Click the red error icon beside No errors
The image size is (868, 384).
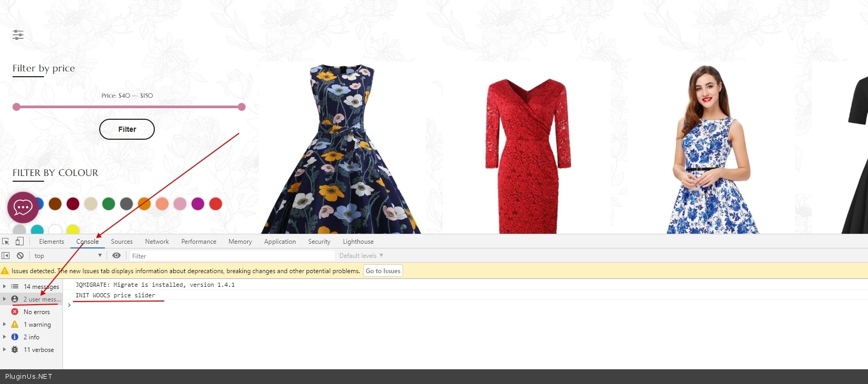click(15, 312)
